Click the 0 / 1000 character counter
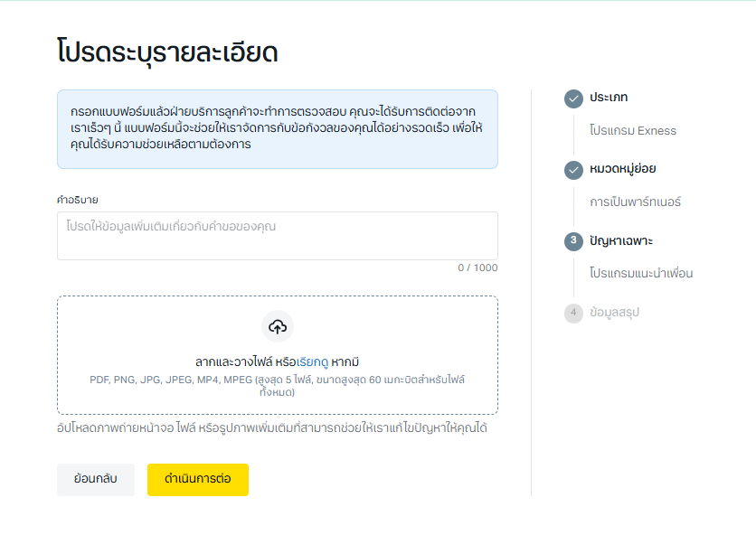 tap(477, 268)
